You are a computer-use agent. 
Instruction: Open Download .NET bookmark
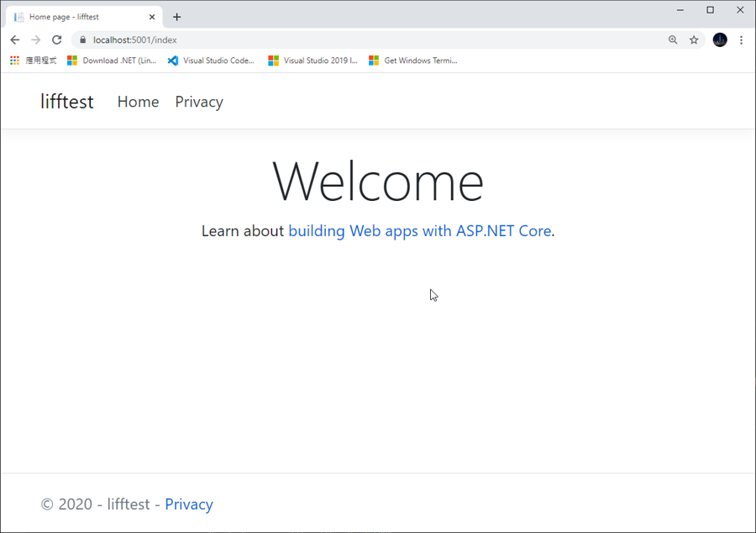112,61
